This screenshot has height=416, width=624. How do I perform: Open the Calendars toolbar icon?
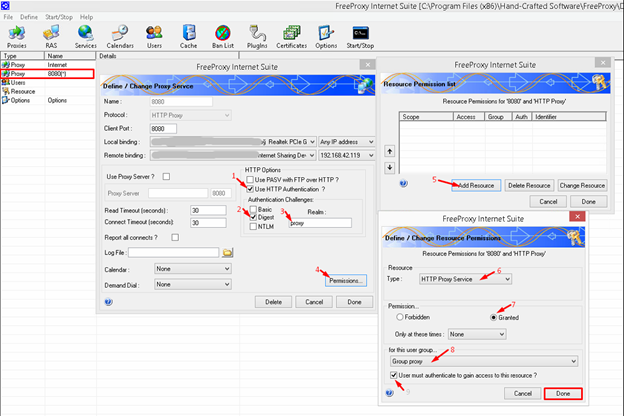point(120,37)
